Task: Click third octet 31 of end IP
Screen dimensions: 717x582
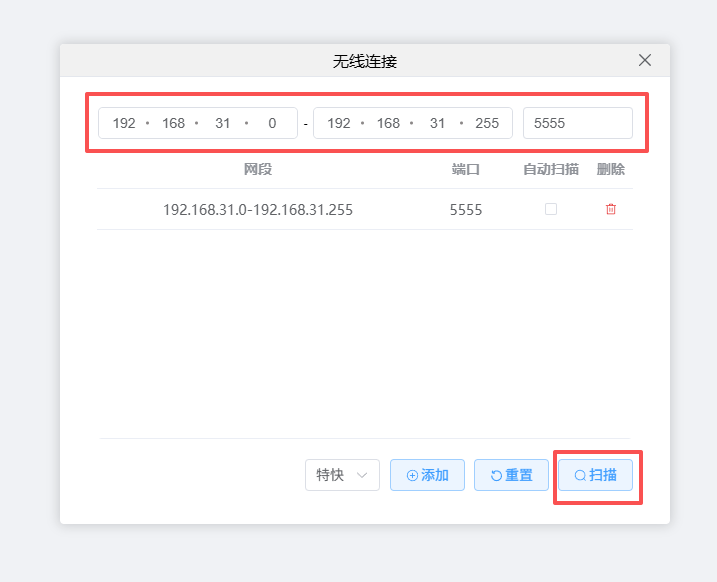Action: [437, 123]
